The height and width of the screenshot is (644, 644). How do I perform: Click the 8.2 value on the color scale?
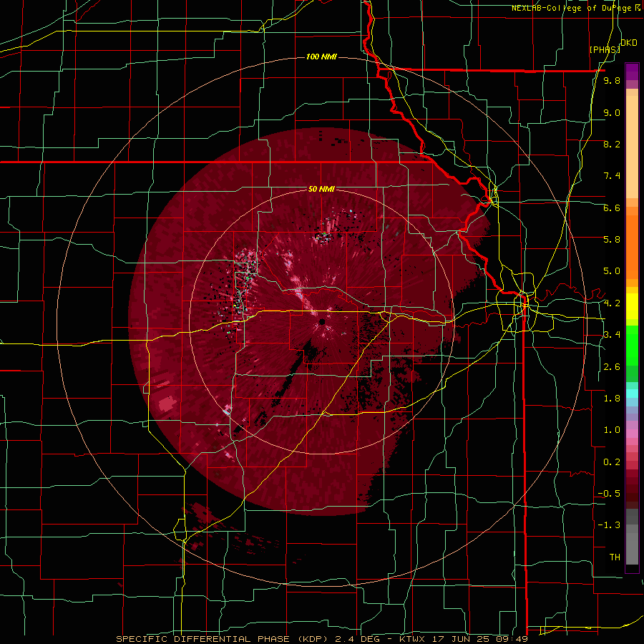612,144
